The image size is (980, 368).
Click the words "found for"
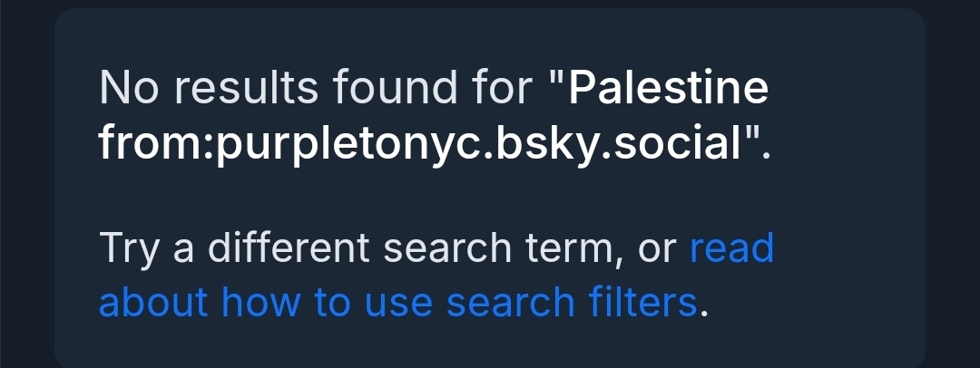(431, 87)
